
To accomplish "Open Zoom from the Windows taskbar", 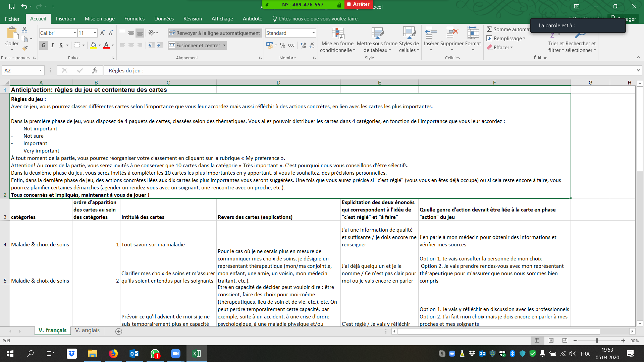I will [176, 353].
